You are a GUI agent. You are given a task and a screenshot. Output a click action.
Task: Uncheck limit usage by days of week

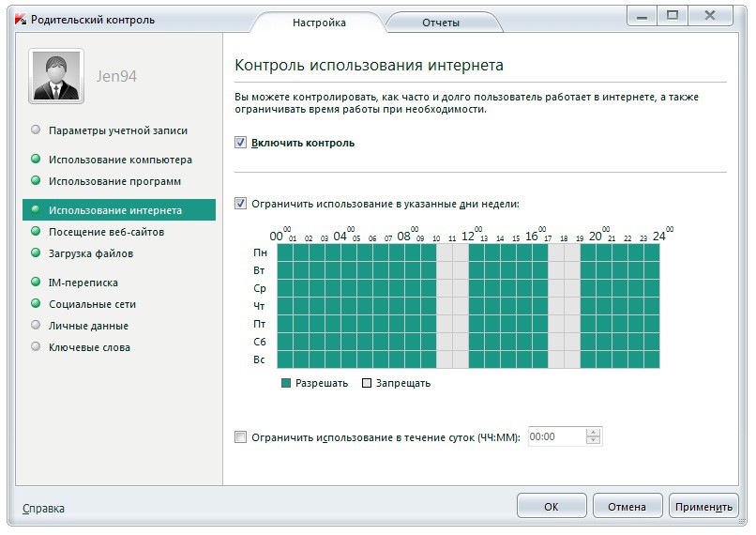(x=241, y=203)
